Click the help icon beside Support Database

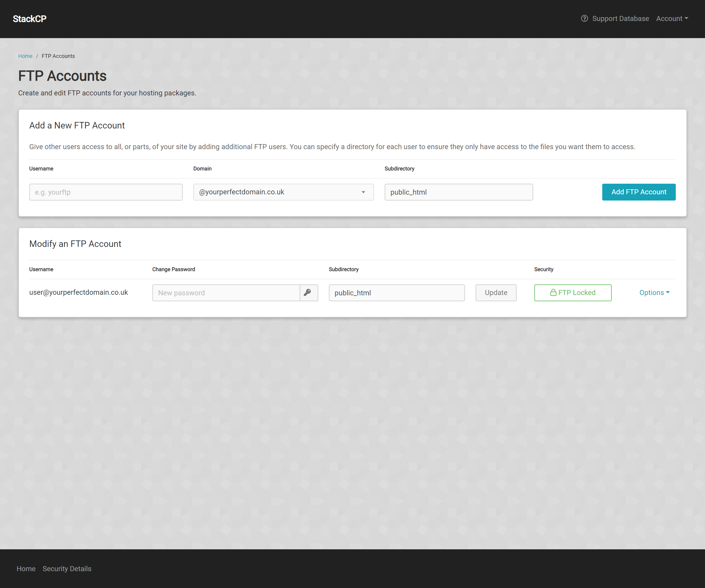(584, 19)
